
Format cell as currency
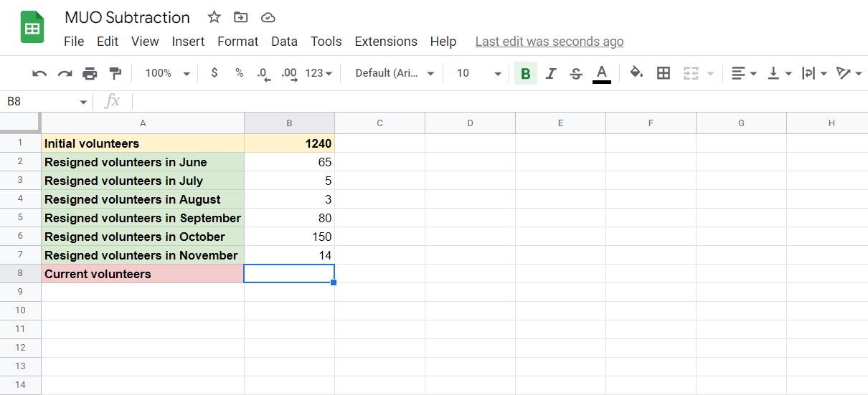214,73
